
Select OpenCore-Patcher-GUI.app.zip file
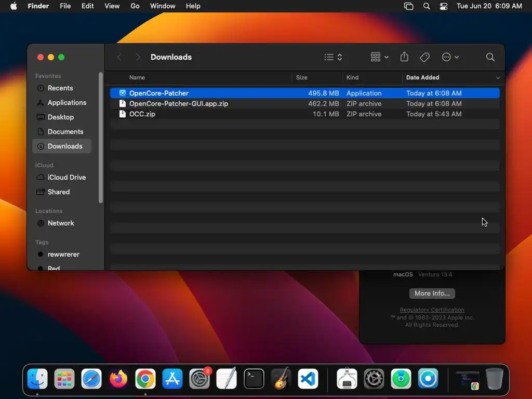304,103
